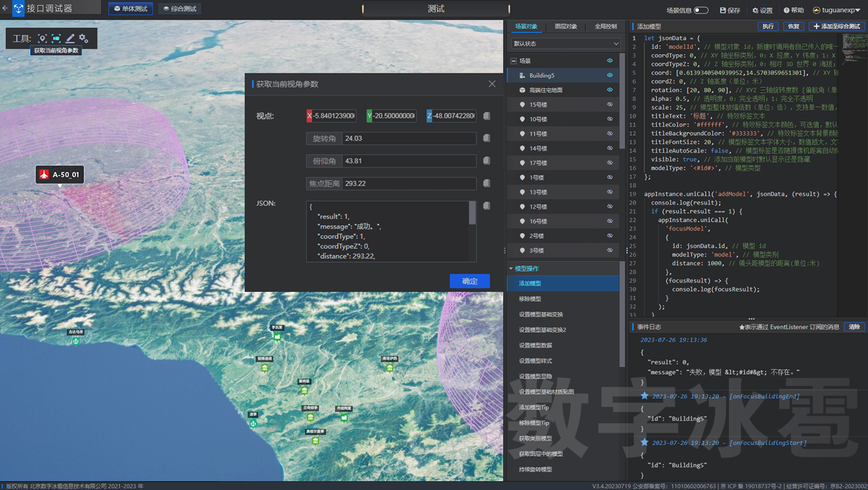This screenshot has width=868, height=490.
Task: Click the 俯仰角 input field
Action: [409, 161]
